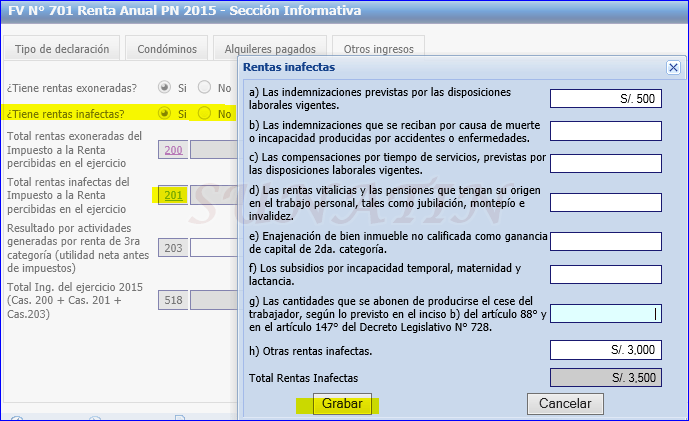689x421 pixels.
Task: Click 'Resultado por actividades generadas' label
Action: pyautogui.click(x=78, y=248)
